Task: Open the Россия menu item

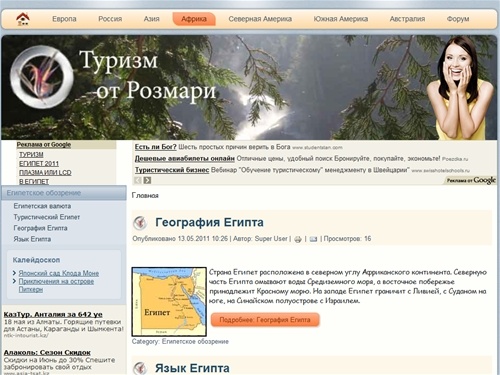Action: tap(110, 19)
